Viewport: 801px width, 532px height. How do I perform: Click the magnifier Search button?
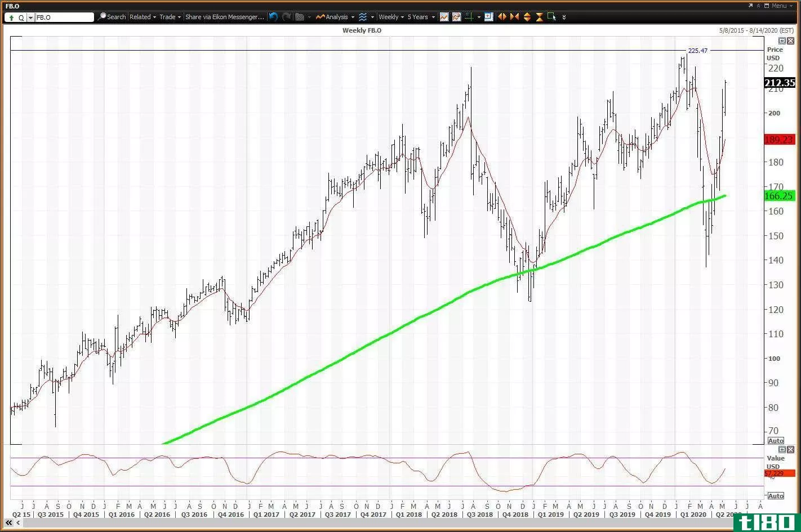pyautogui.click(x=112, y=17)
